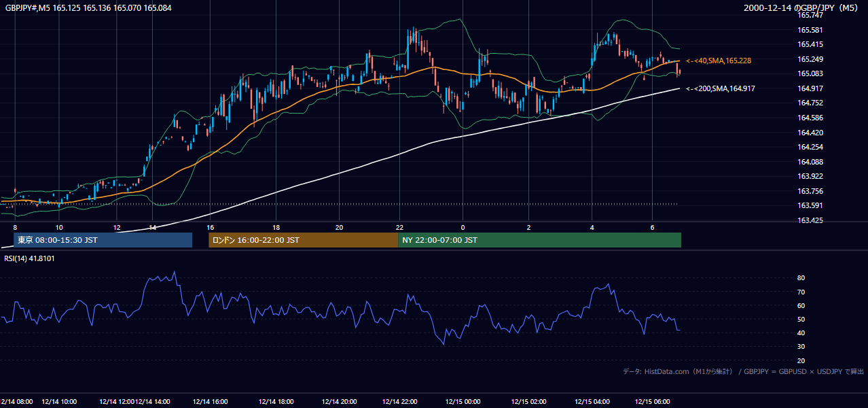Click bottom date label 12/14 16:00

tap(211, 401)
